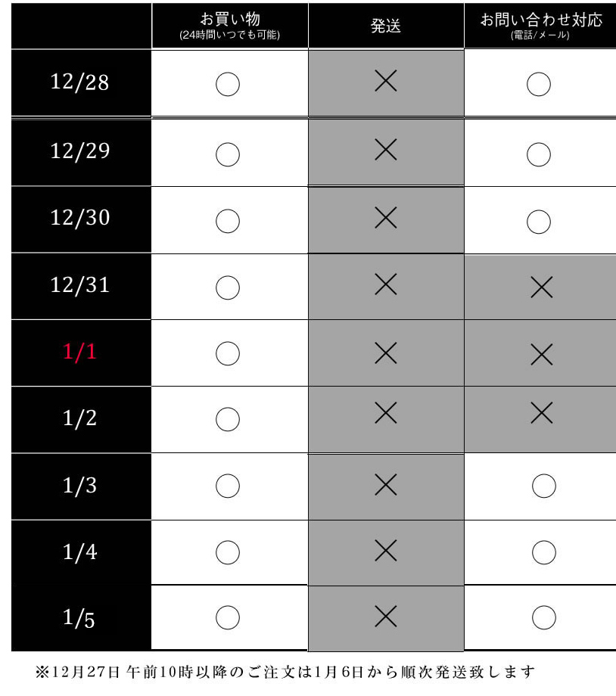This screenshot has height=696, width=616.
Task: Click the red 1/1 date label
Action: pos(80,353)
